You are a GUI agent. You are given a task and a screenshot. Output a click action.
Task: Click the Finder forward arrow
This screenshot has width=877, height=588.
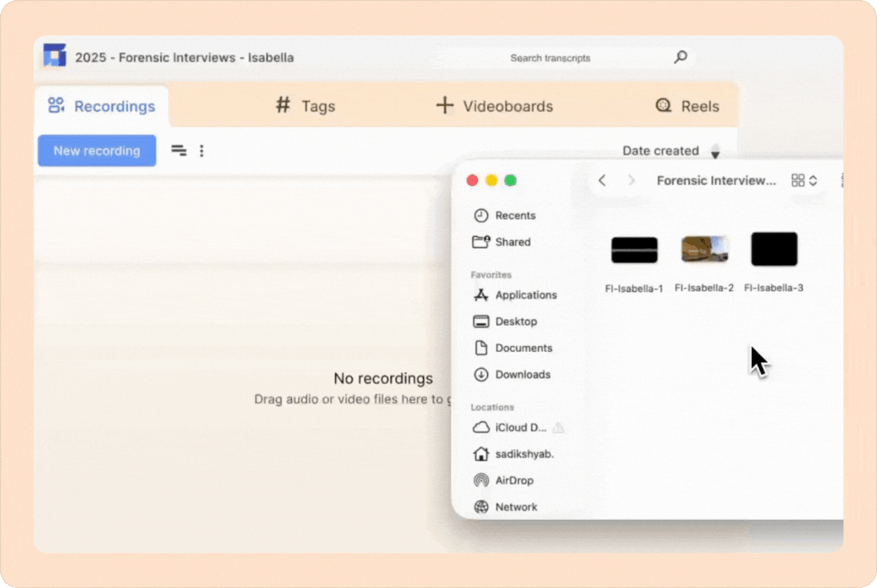(x=631, y=180)
